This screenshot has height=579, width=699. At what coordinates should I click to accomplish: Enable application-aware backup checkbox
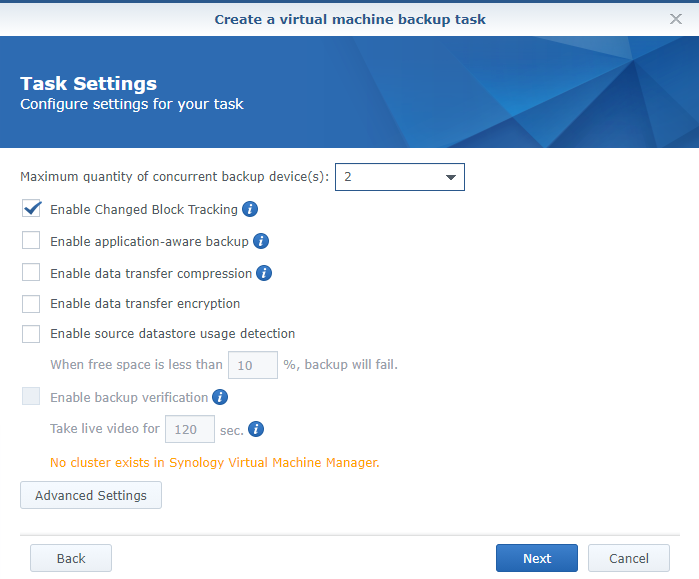(x=31, y=242)
